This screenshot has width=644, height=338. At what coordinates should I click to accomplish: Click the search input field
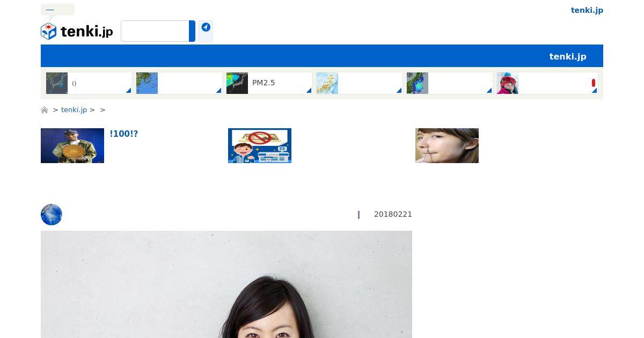155,31
